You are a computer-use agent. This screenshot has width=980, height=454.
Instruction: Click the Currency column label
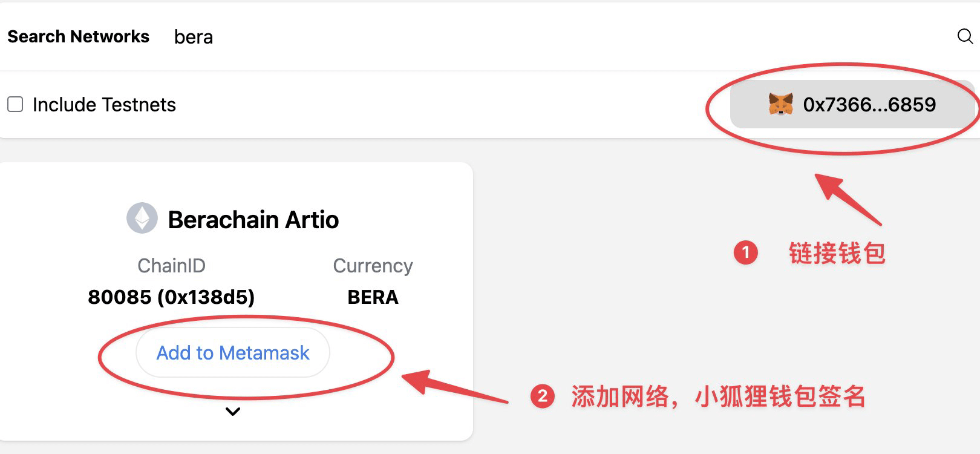[x=373, y=266]
